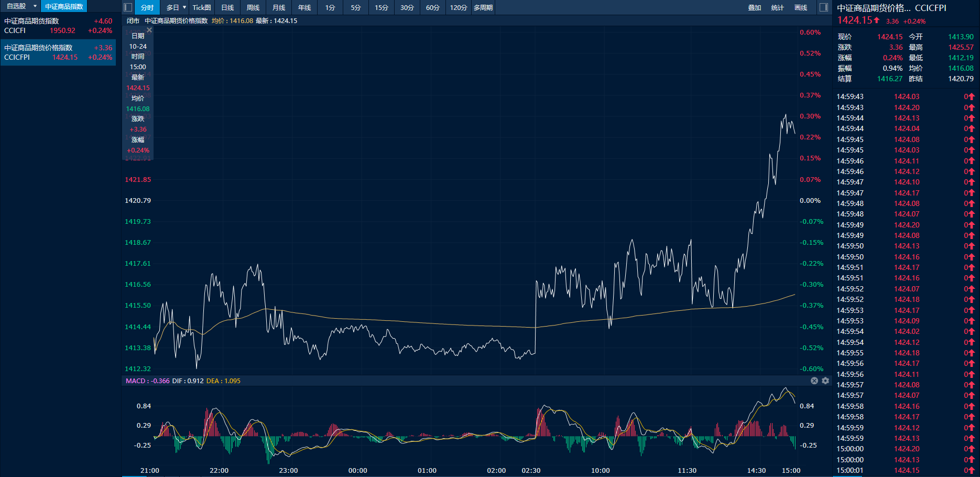The height and width of the screenshot is (477, 980).
Task: Open MACD indicator settings gear
Action: pyautogui.click(x=825, y=381)
